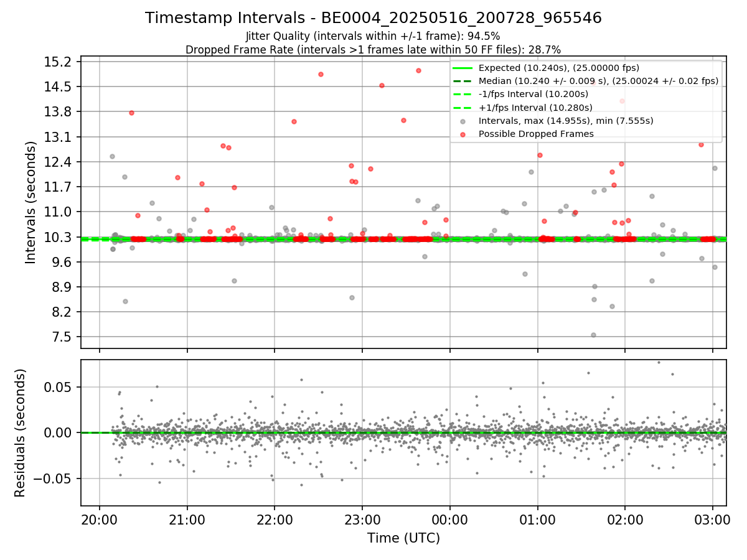Click the plot title "Timestamp Intervals - BE0004_20250516_200728_965546"
Viewport: 747px width, 560px height.
pyautogui.click(x=374, y=18)
